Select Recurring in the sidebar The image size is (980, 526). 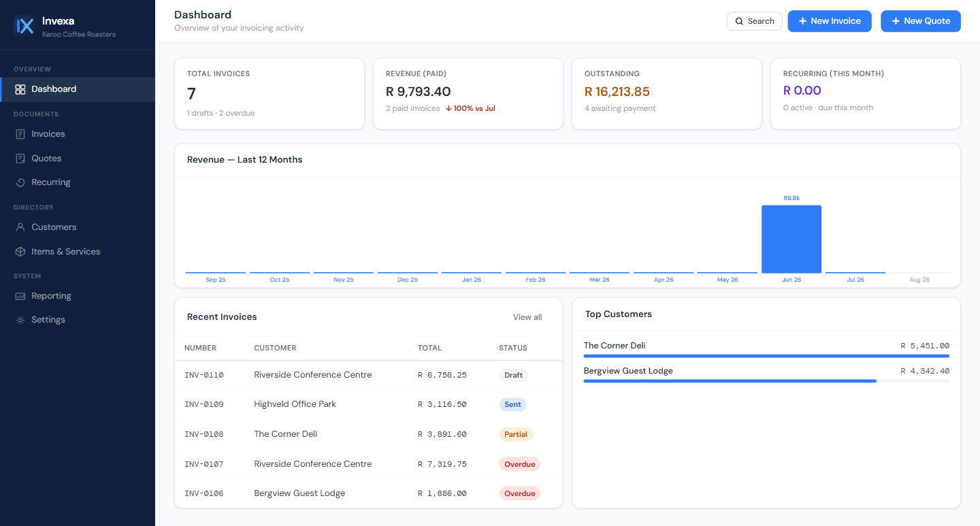78,182
